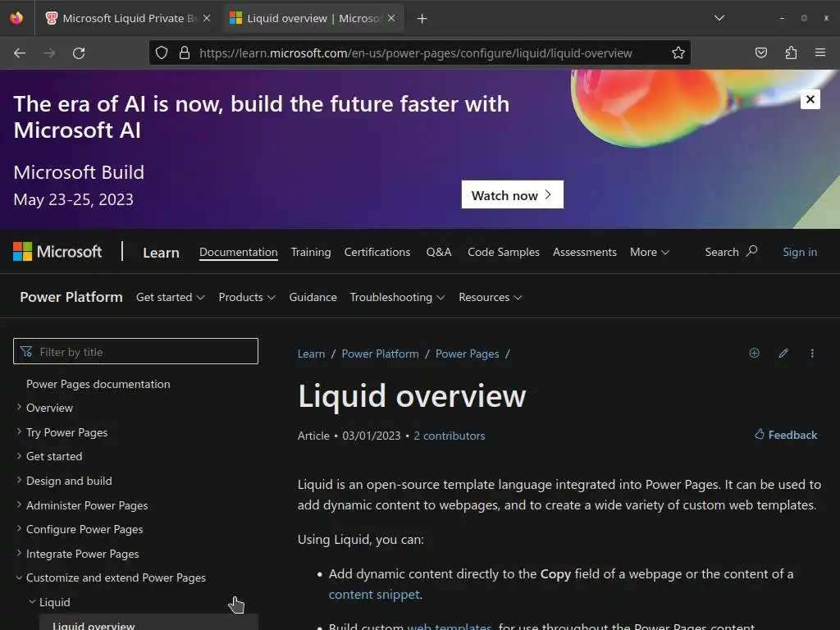Click the Sign in link

[800, 252]
